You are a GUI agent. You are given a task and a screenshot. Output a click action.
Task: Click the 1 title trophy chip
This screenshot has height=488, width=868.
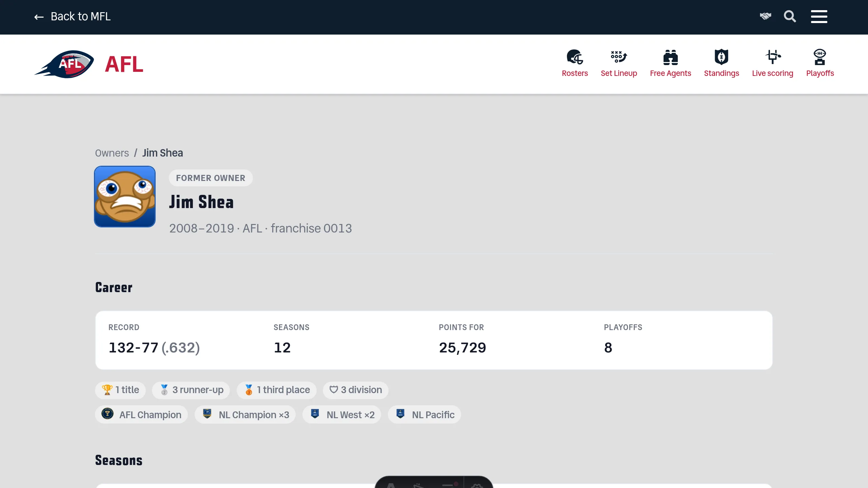coord(120,390)
